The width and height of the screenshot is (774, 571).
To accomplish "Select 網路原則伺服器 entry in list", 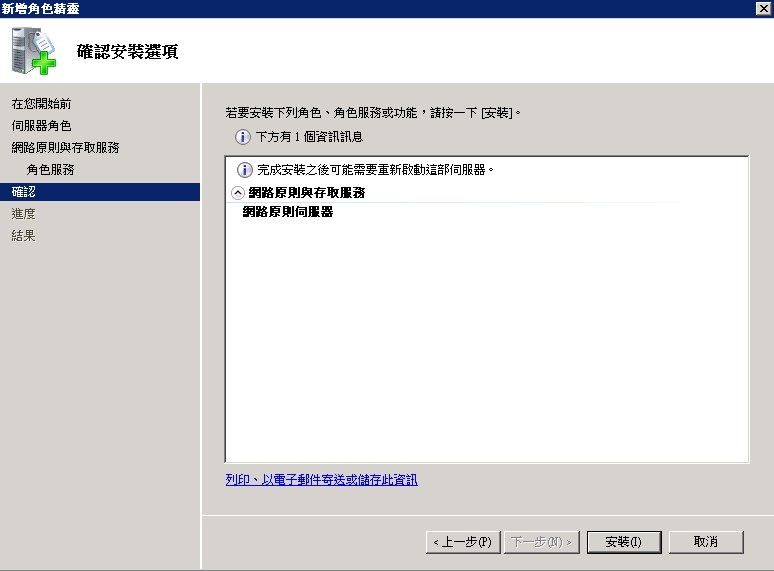I will click(x=288, y=212).
